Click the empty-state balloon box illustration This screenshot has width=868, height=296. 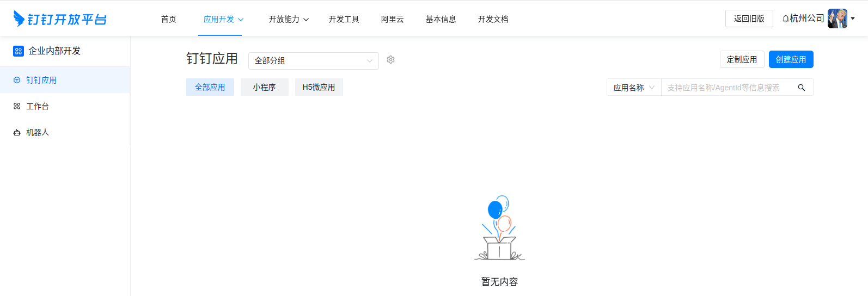click(499, 229)
